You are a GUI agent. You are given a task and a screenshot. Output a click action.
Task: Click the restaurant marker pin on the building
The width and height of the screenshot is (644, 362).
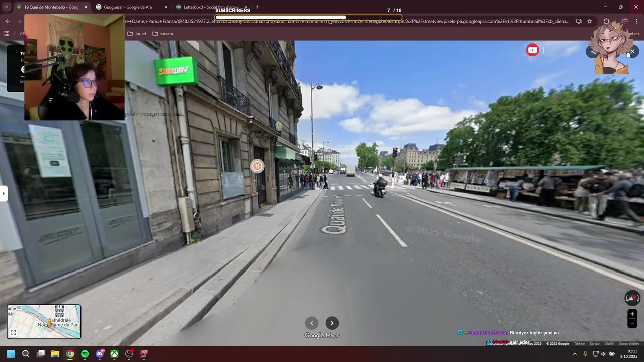pyautogui.click(x=257, y=166)
